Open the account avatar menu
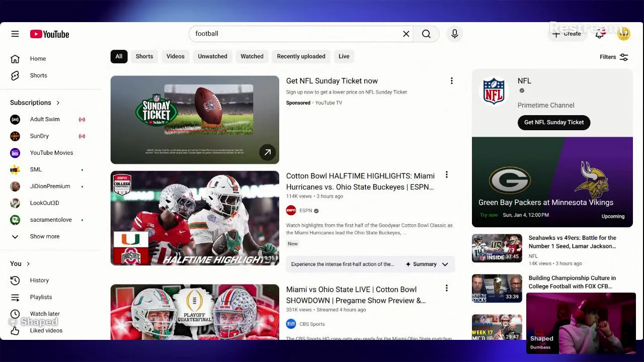Image resolution: width=644 pixels, height=362 pixels. (x=624, y=34)
